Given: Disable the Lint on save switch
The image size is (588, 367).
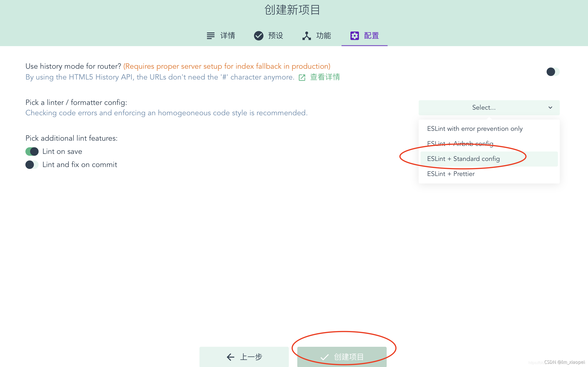Looking at the screenshot, I should (32, 152).
